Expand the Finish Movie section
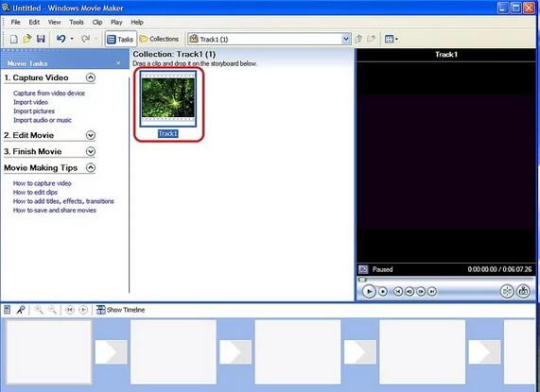The image size is (540, 392). point(91,151)
